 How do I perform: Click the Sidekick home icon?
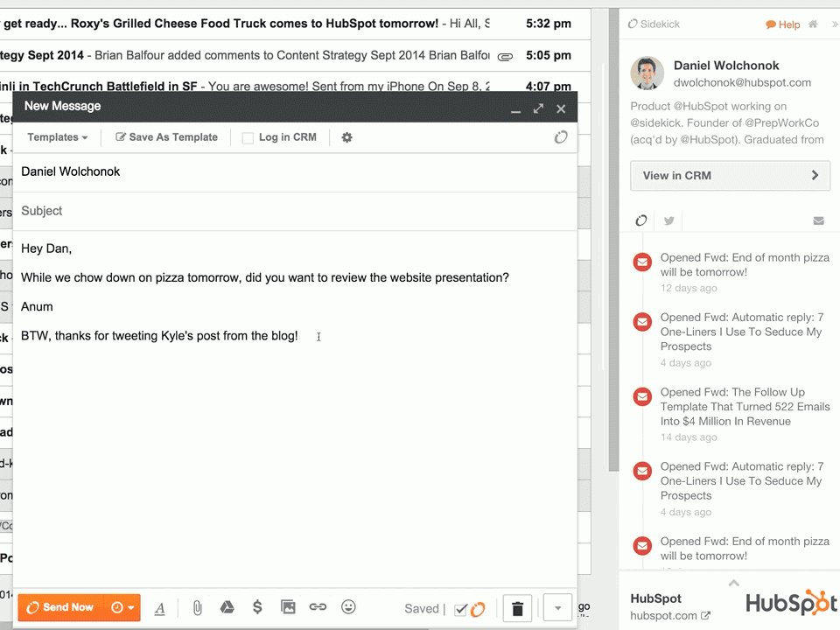point(813,24)
